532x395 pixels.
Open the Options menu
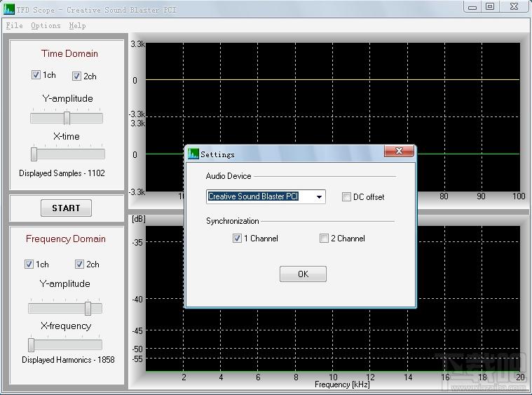point(46,25)
